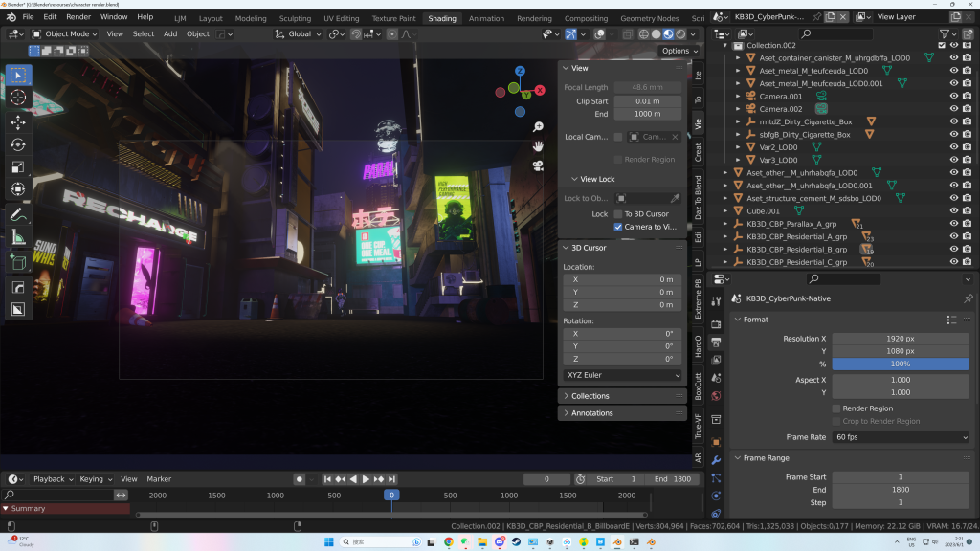The image size is (980, 551).
Task: Switch to wireframe viewport shading
Action: tap(644, 34)
